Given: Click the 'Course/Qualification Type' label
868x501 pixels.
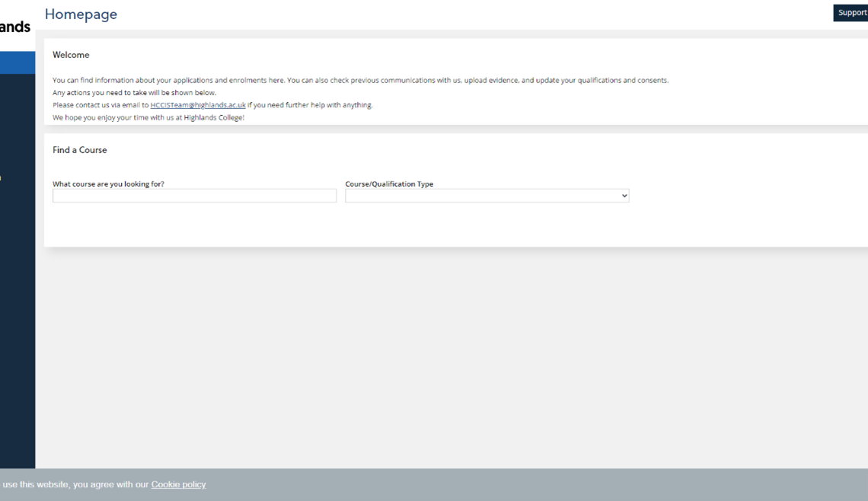Looking at the screenshot, I should (x=389, y=183).
